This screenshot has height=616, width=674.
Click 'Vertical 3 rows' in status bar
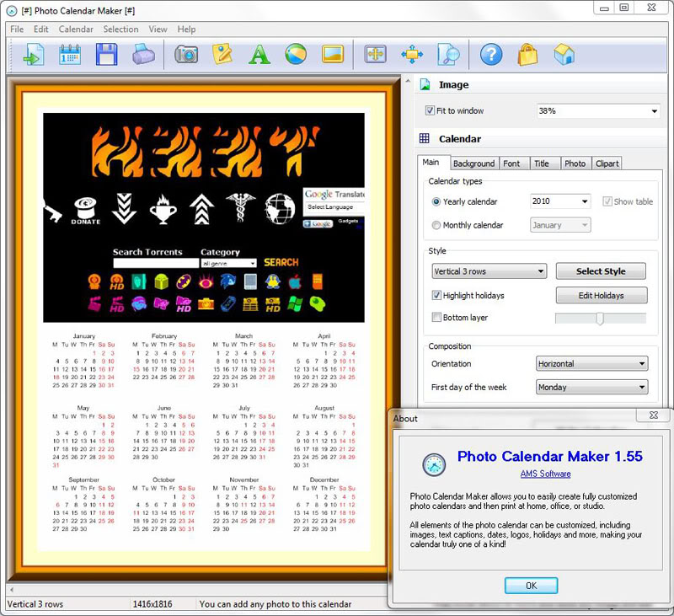click(35, 604)
